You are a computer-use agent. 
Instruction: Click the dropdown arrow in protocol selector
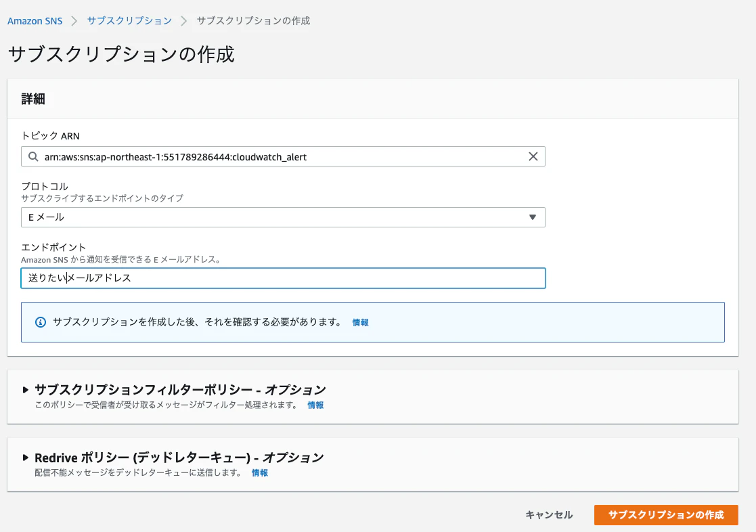pos(532,217)
